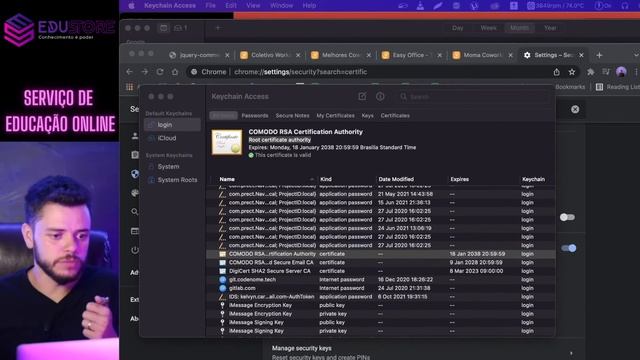Click git.codenome.tech globe icon
Screen dimensions: 640x360
[x=222, y=280]
